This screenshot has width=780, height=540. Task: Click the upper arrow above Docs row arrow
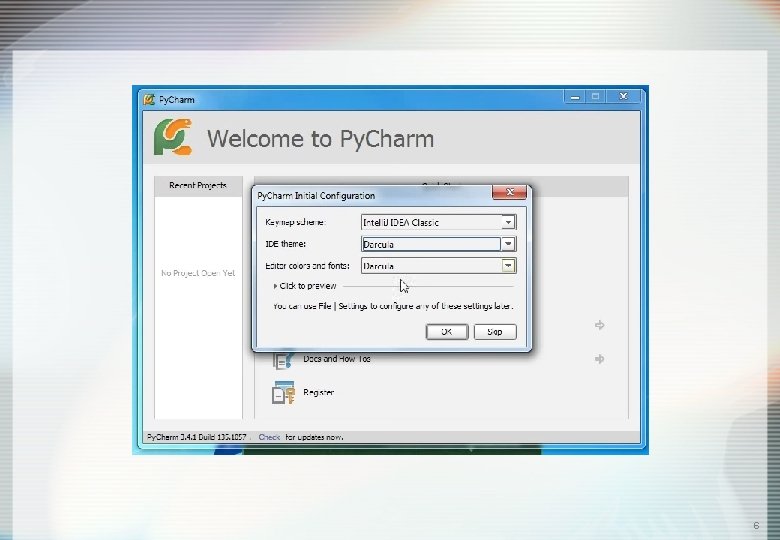(599, 325)
